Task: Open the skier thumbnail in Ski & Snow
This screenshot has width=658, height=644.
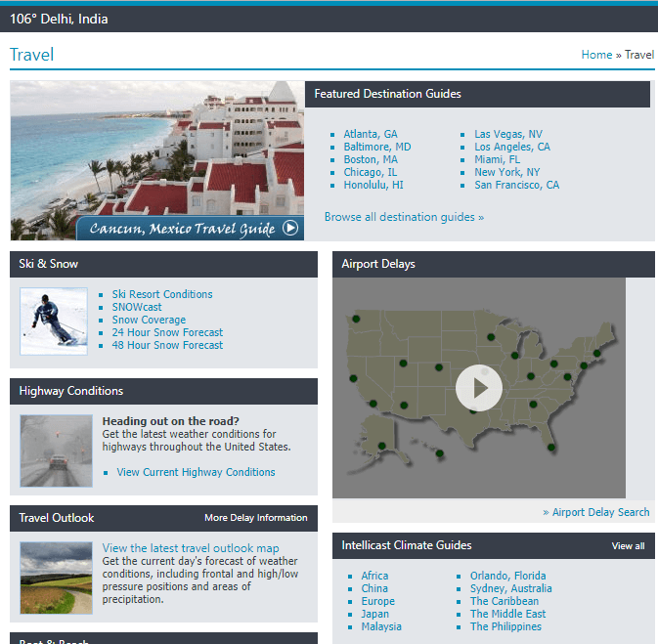Action: 54,322
